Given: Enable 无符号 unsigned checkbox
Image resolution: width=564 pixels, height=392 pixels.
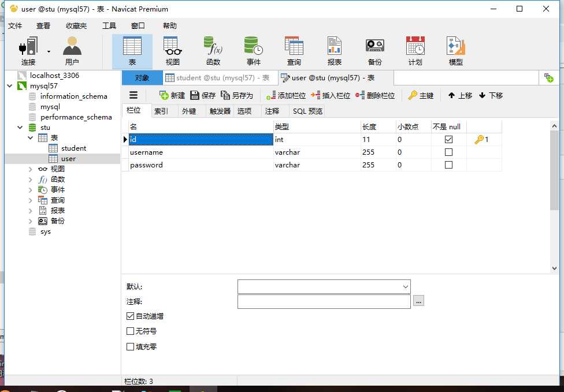Looking at the screenshot, I should click(x=130, y=331).
